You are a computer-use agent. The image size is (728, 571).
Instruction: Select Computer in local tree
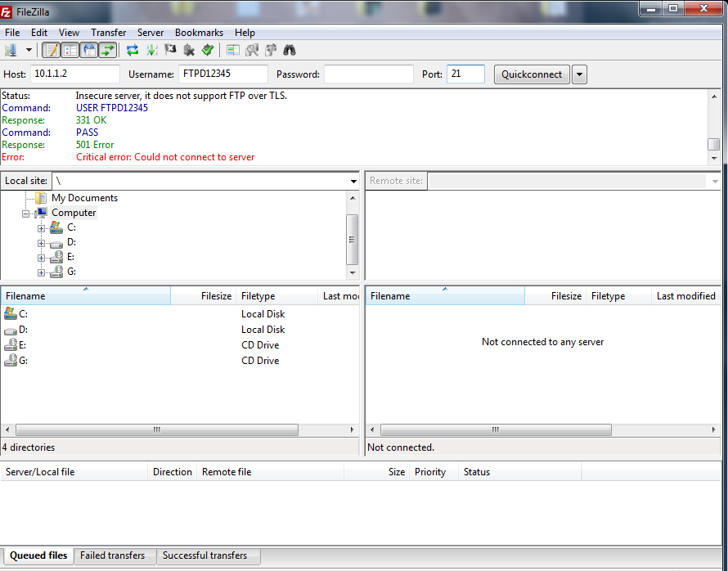click(74, 213)
